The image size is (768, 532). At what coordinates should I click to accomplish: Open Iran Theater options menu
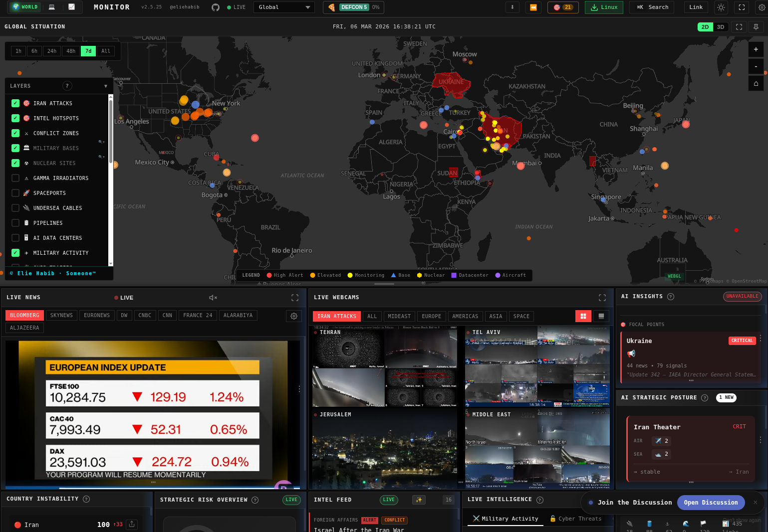pyautogui.click(x=761, y=440)
